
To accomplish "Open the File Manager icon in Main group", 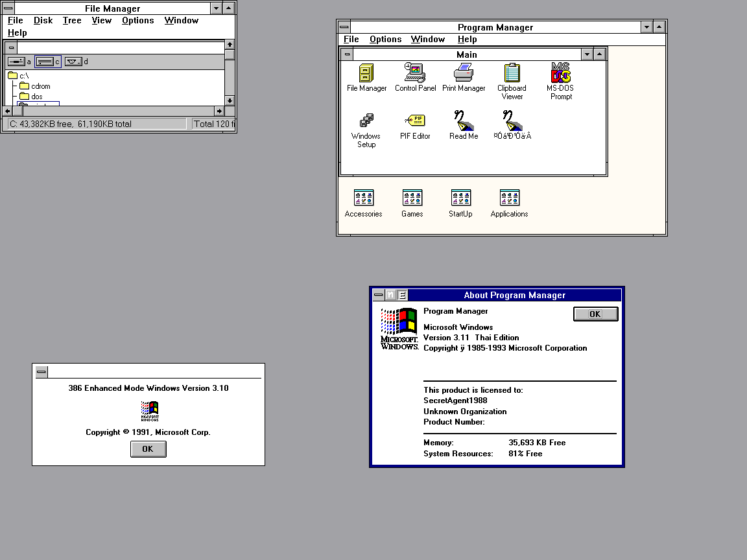I will click(366, 73).
